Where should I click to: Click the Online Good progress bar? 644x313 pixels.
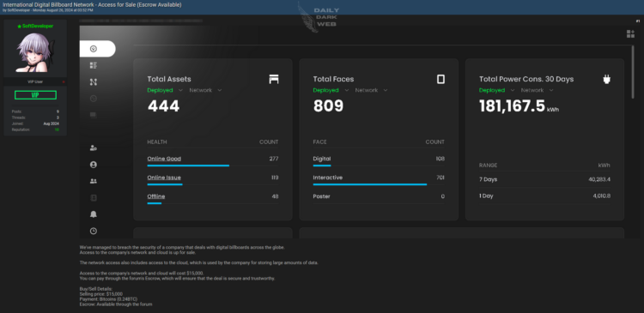(188, 166)
